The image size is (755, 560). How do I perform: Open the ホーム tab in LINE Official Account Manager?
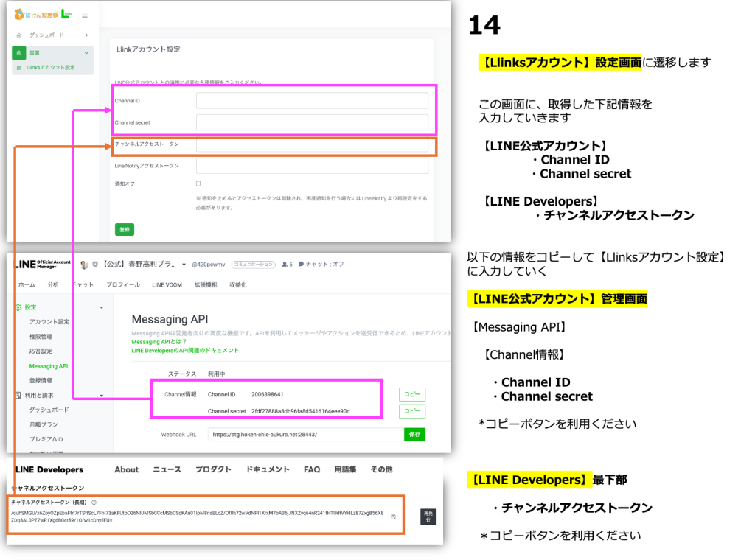27,285
